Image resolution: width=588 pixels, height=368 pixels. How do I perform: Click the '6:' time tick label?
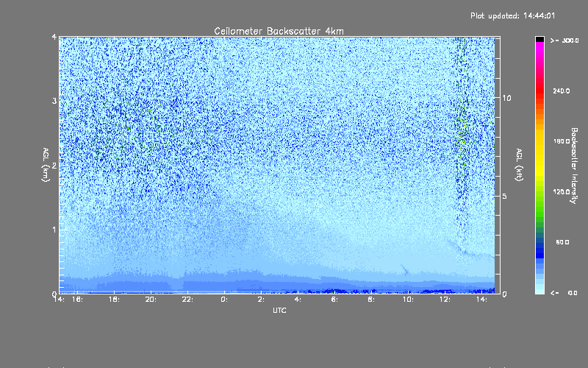click(x=334, y=300)
